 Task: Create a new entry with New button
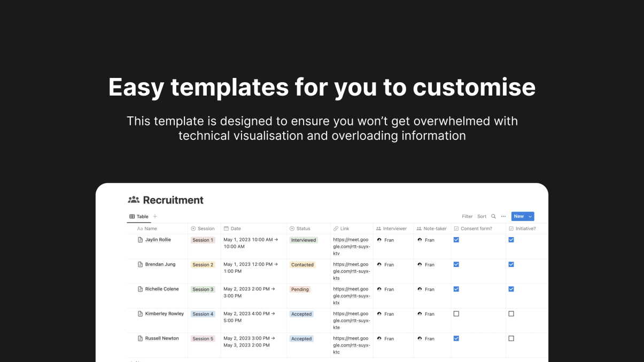519,216
